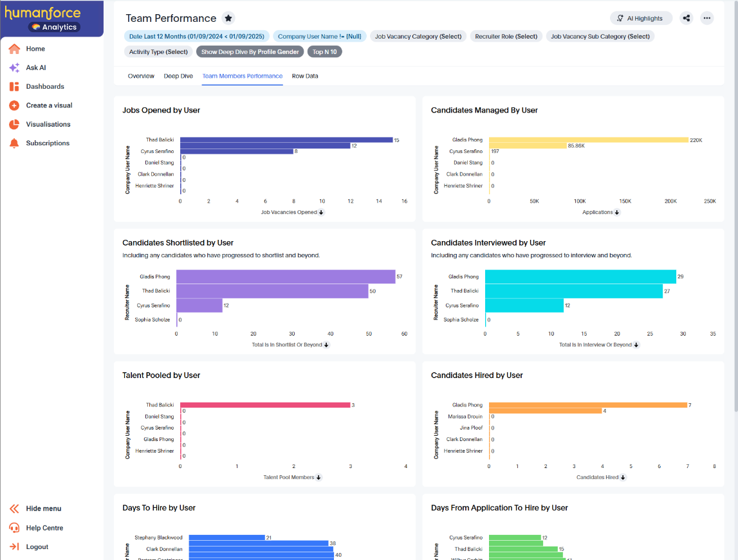
Task: Click the Home icon in sidebar
Action: click(x=14, y=49)
